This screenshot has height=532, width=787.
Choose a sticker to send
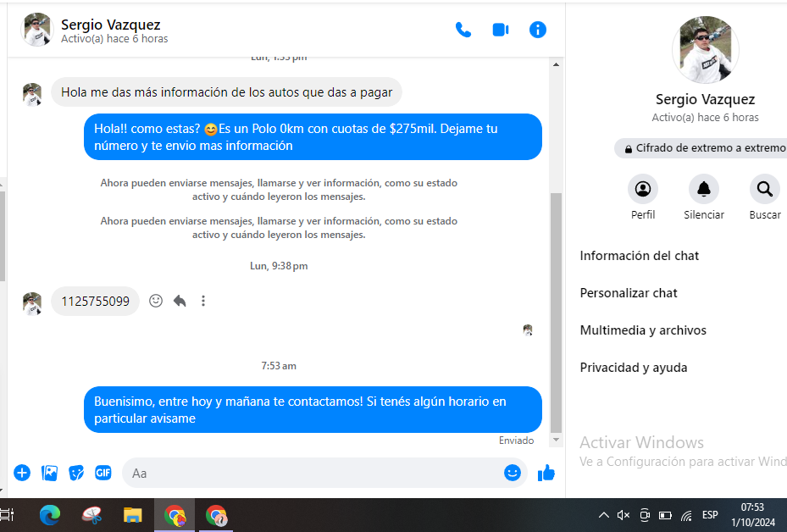(x=76, y=473)
